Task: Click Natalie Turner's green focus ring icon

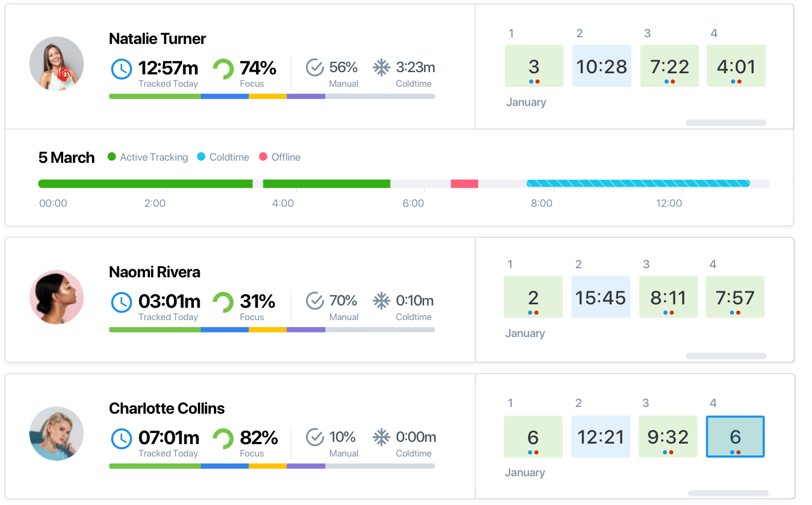Action: 223,69
